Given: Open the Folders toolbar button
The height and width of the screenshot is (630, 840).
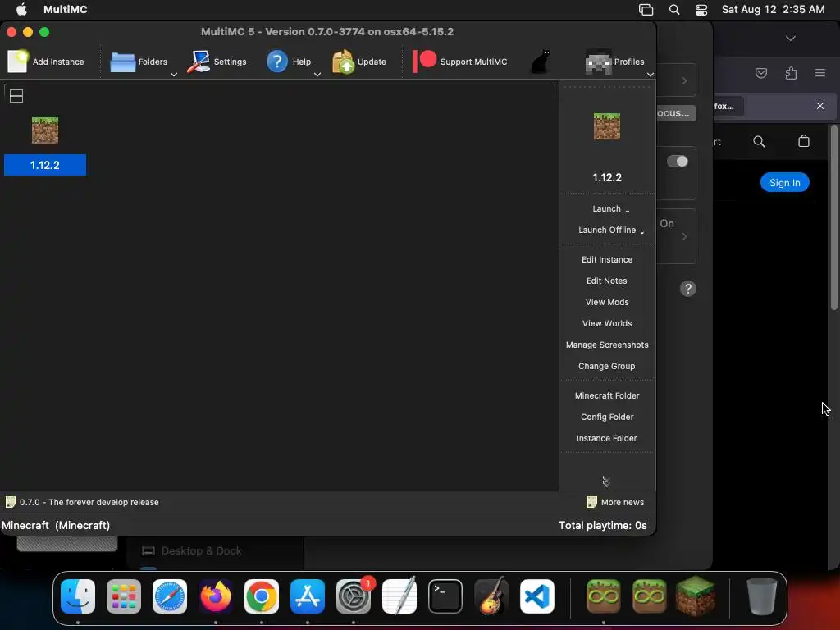Looking at the screenshot, I should (139, 62).
